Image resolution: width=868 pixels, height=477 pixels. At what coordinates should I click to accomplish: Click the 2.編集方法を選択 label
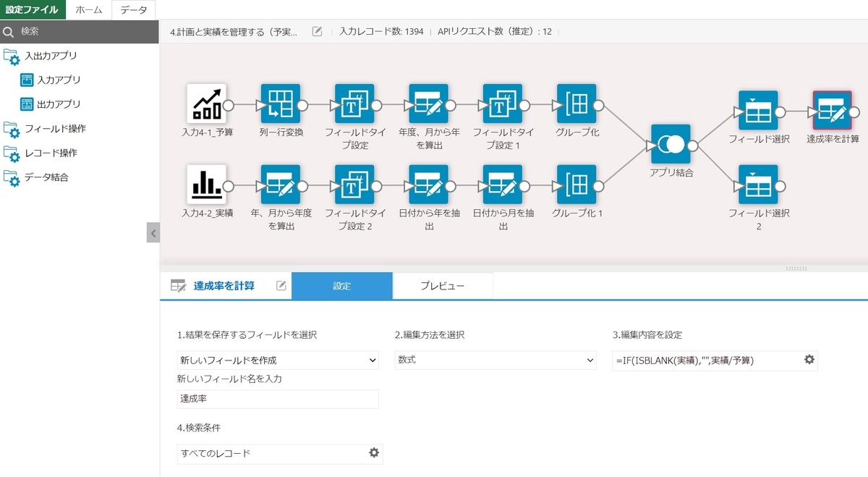(430, 335)
